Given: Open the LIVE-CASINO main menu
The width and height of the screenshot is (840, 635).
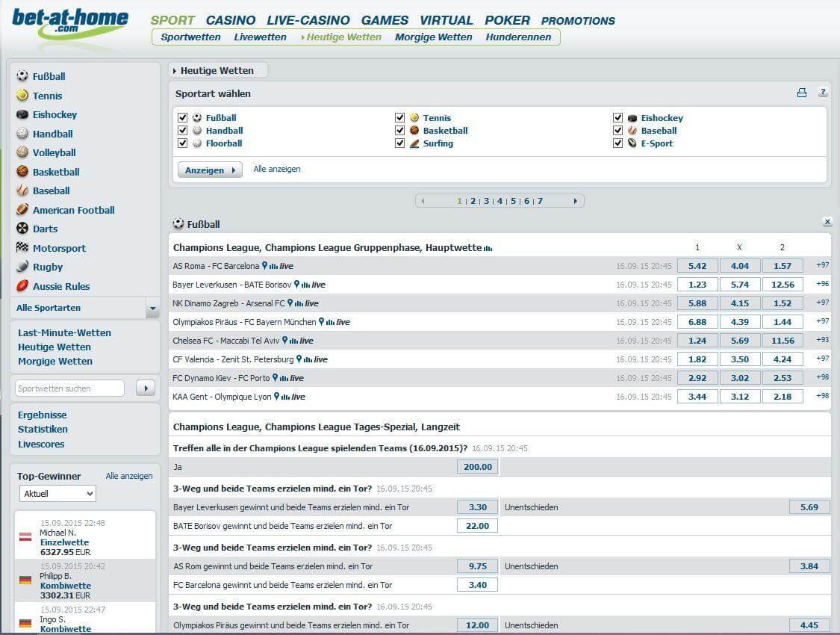Looking at the screenshot, I should (308, 20).
